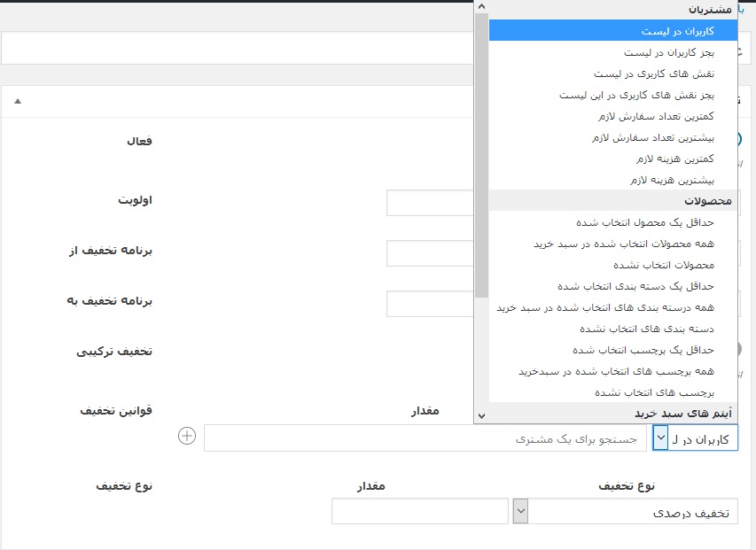Click the 'تخفیف ترکیبی' label
Screen dimensions: 756x550
(x=114, y=352)
